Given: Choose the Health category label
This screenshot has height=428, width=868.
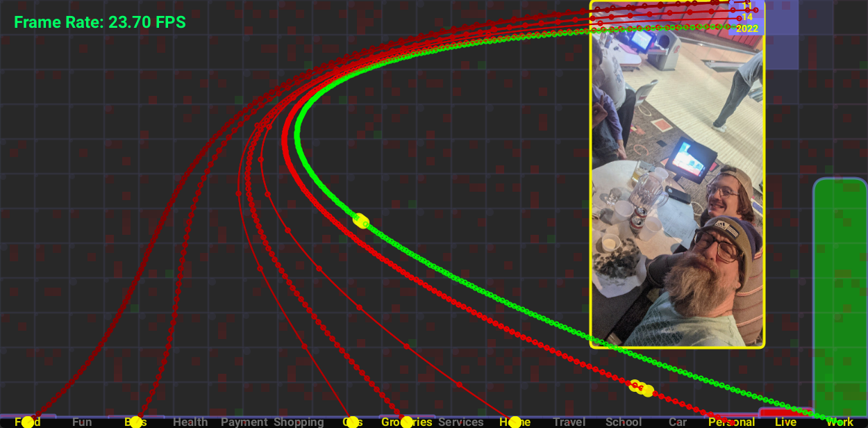Looking at the screenshot, I should (190, 422).
